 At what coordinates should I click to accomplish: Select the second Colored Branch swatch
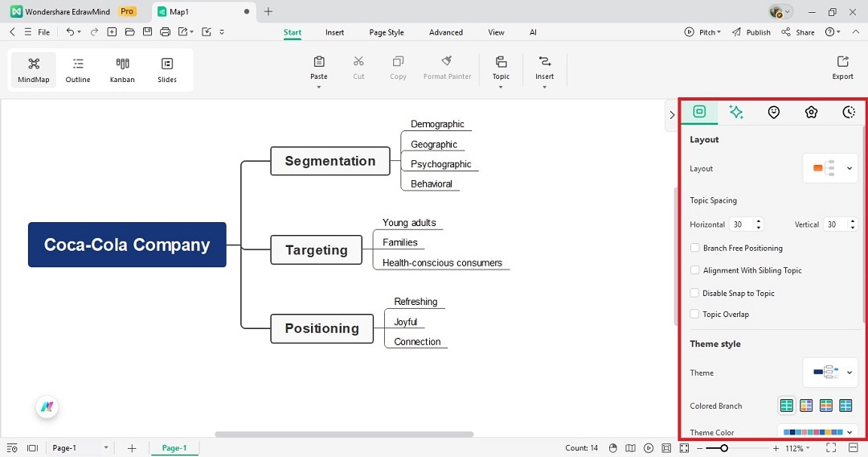[806, 406]
